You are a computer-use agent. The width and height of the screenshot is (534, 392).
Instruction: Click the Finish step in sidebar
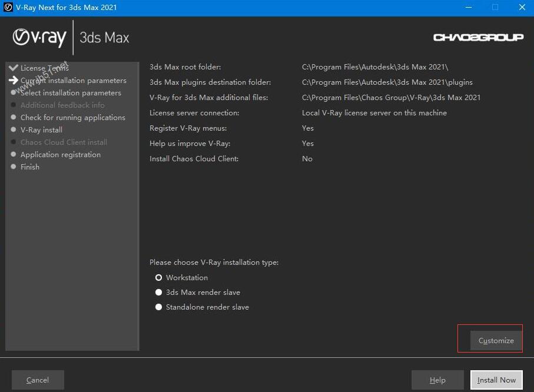pyautogui.click(x=29, y=167)
